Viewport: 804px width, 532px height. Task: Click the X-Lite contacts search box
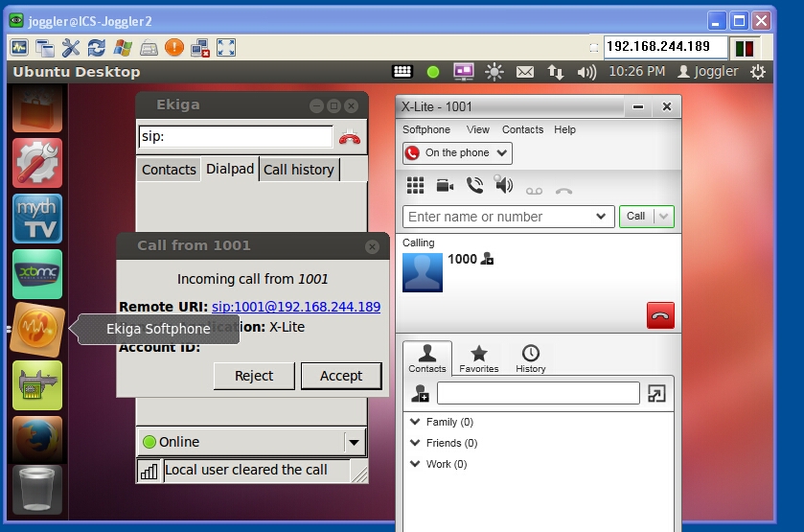tap(539, 393)
